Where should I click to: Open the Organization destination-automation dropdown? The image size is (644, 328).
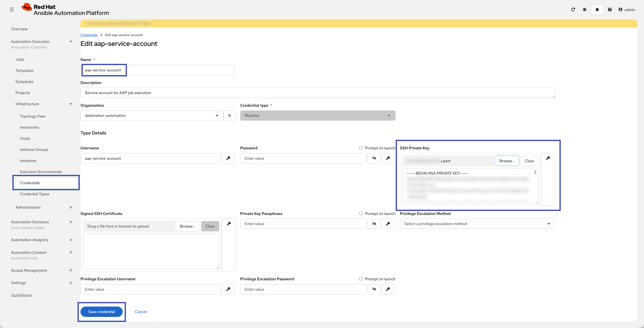(x=152, y=116)
